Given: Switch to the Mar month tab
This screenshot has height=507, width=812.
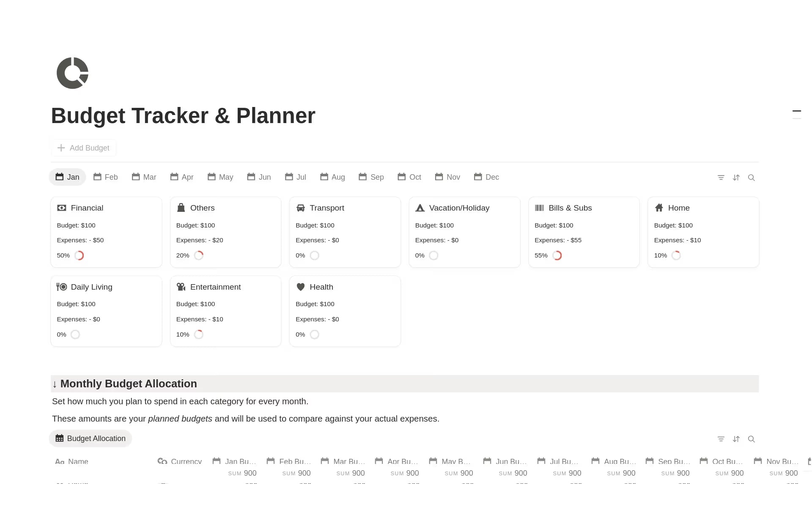Looking at the screenshot, I should pyautogui.click(x=144, y=177).
